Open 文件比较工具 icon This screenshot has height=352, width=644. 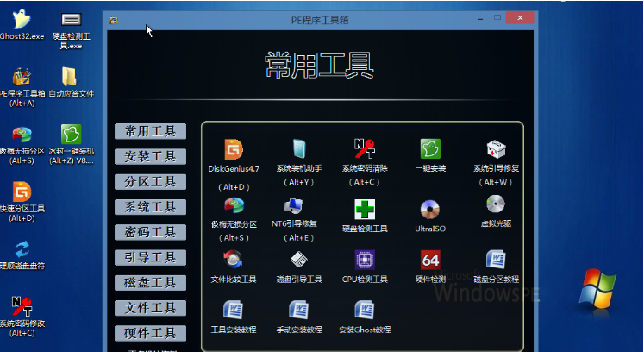point(234,260)
